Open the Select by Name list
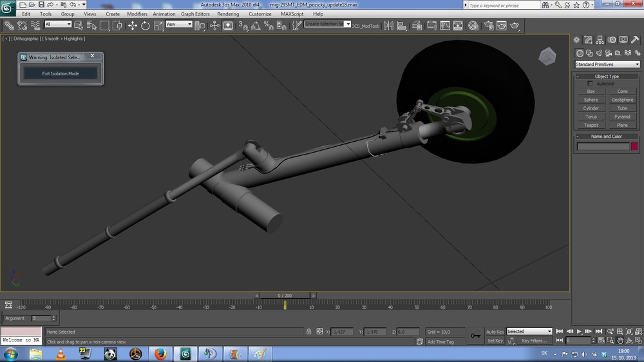This screenshot has width=644, height=362. [91, 26]
